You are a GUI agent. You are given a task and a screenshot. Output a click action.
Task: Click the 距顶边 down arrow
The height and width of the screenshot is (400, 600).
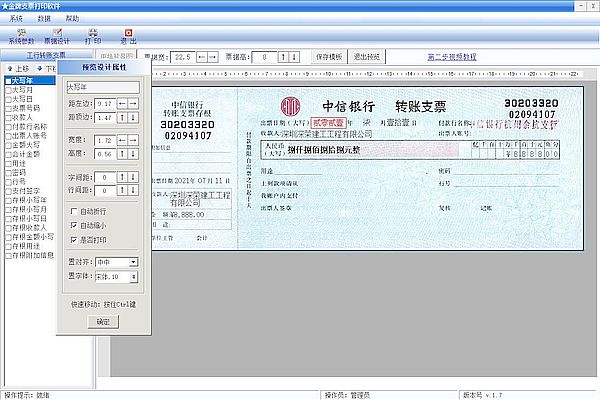pyautogui.click(x=133, y=117)
